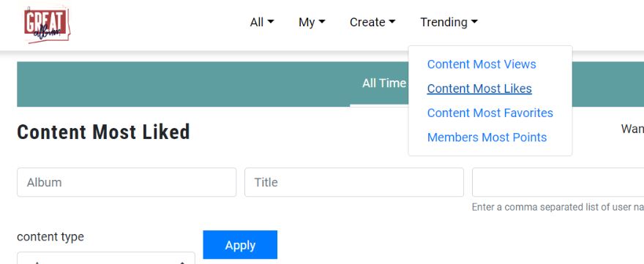Screen dimensions: 644x264
Task: Focus the Title input field
Action: (x=354, y=182)
